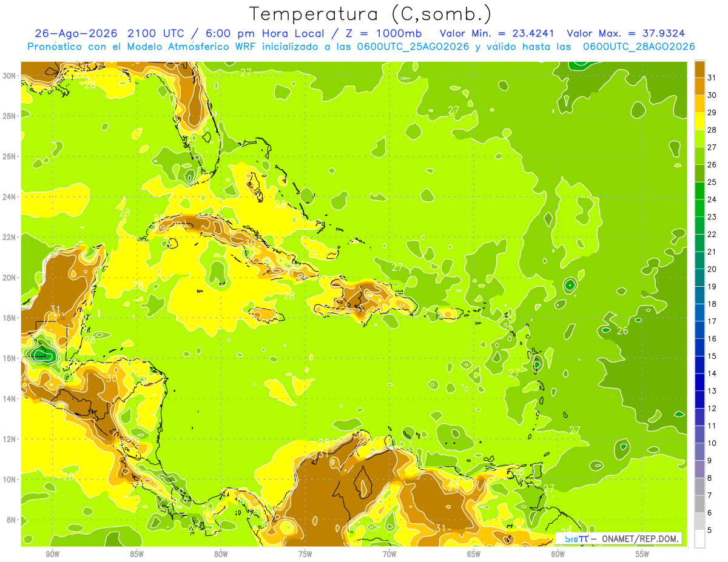Click the green colorbar swatch between 24 and 25

pyautogui.click(x=699, y=191)
